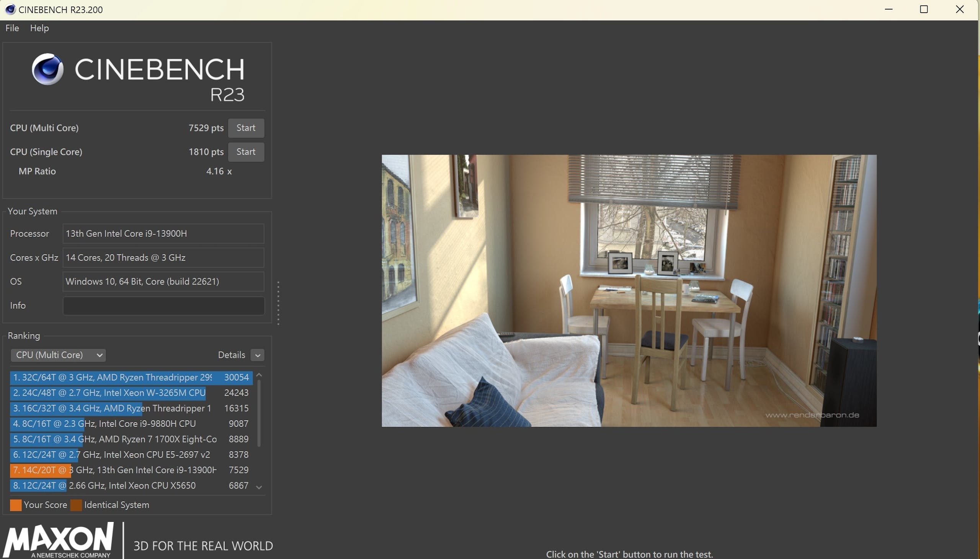Click the Cinebench icon in the title bar
980x559 pixels.
(10, 9)
